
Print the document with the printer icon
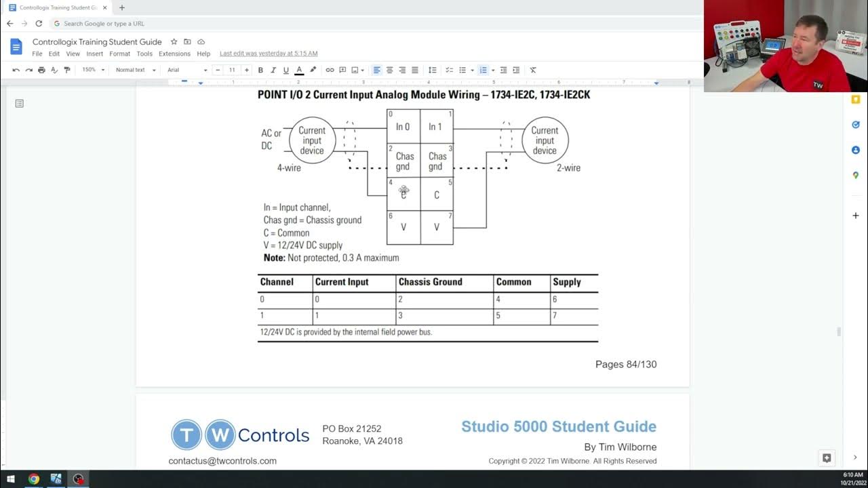[41, 70]
